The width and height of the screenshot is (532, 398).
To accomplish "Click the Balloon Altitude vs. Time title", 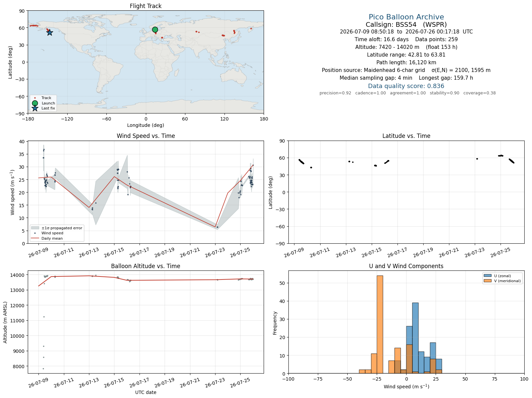I will [x=146, y=266].
